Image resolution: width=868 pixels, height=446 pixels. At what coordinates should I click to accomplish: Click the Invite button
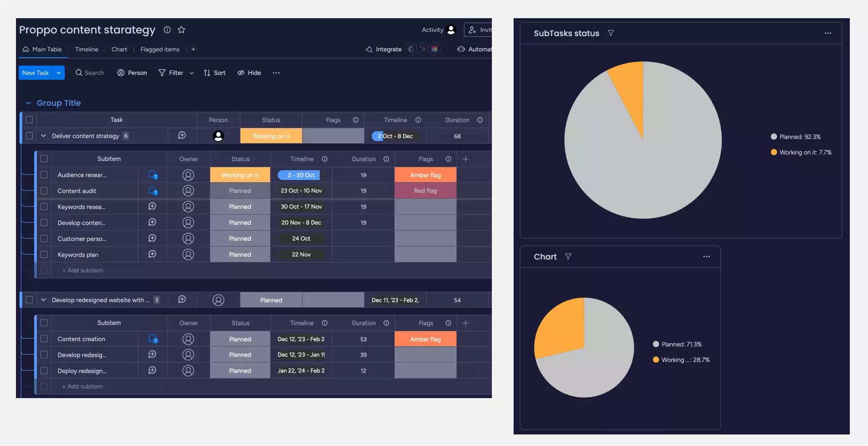coord(478,30)
